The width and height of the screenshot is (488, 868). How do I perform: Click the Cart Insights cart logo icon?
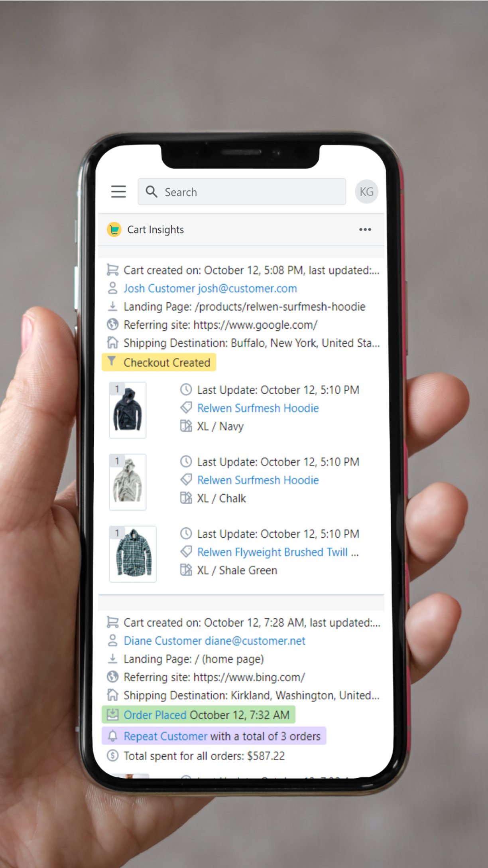(114, 230)
